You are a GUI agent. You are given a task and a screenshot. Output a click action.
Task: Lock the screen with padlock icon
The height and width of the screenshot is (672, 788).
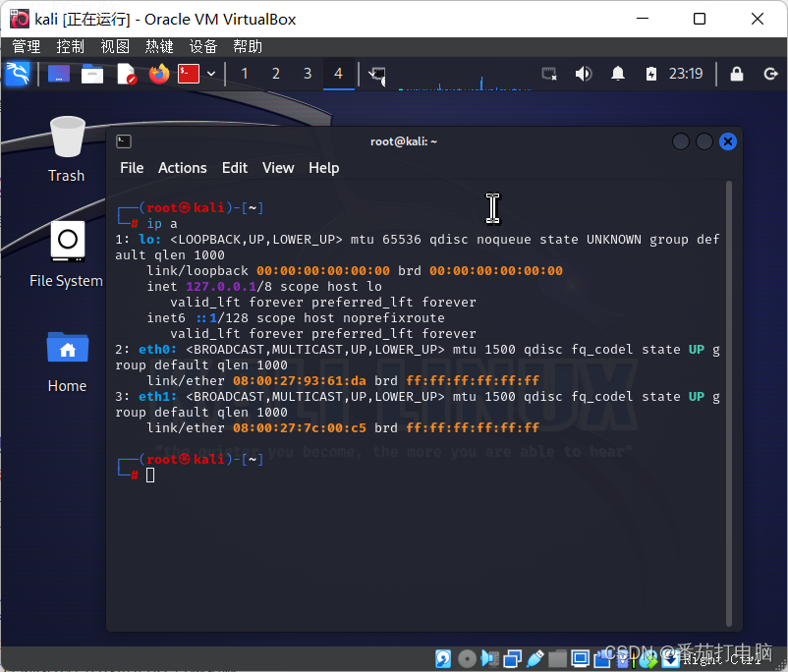(737, 74)
